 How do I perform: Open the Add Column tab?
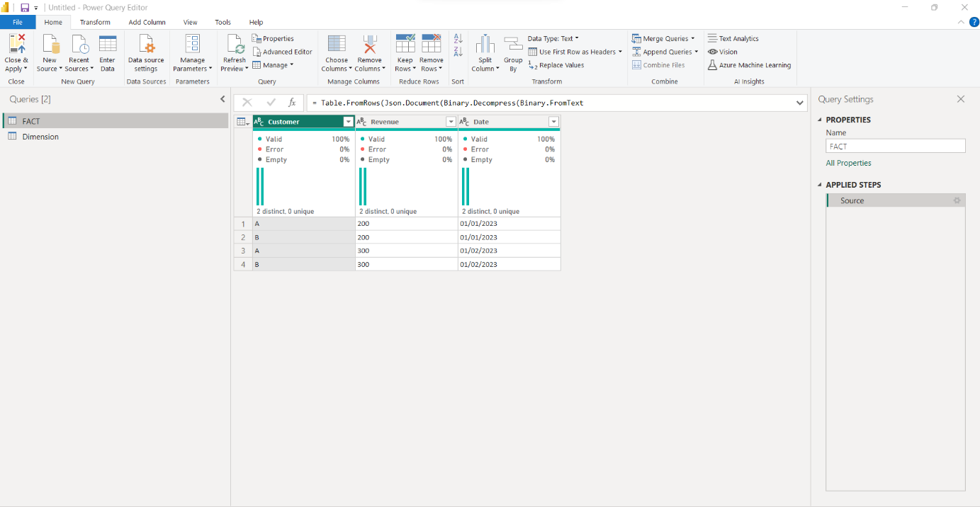[147, 22]
